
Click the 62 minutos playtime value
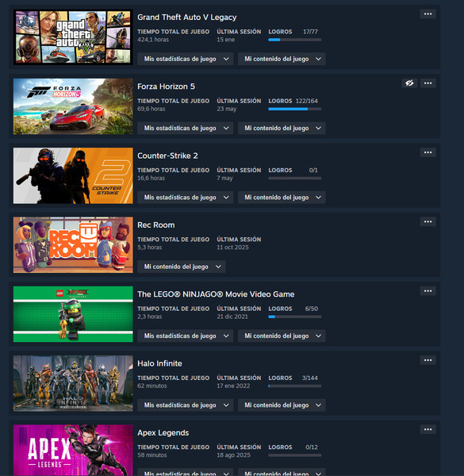(152, 386)
